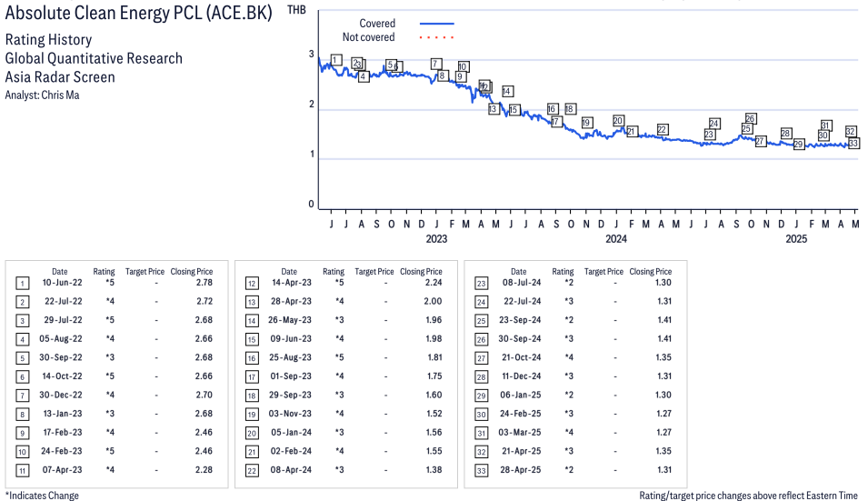Click the 25-Aug-23 date cell

point(291,357)
